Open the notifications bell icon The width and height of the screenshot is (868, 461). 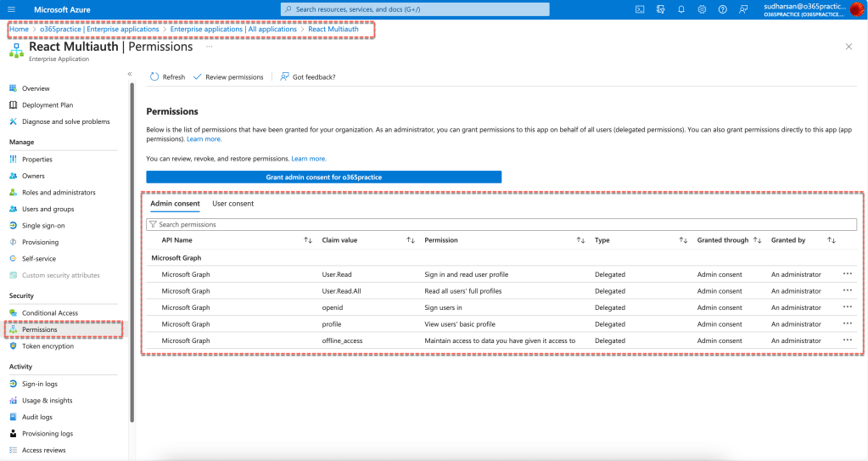680,9
